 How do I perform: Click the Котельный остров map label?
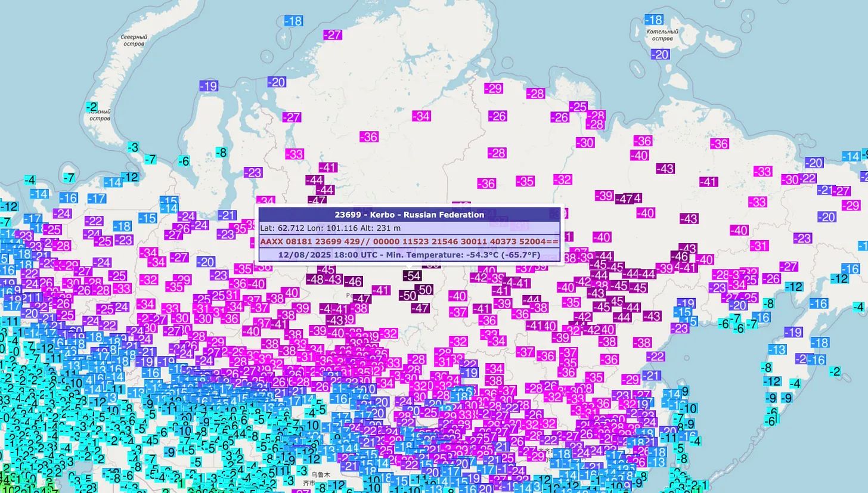pyautogui.click(x=662, y=35)
